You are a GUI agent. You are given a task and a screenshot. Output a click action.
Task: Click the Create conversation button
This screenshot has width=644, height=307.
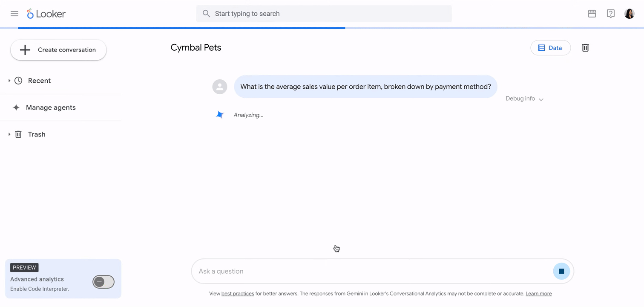tap(58, 50)
